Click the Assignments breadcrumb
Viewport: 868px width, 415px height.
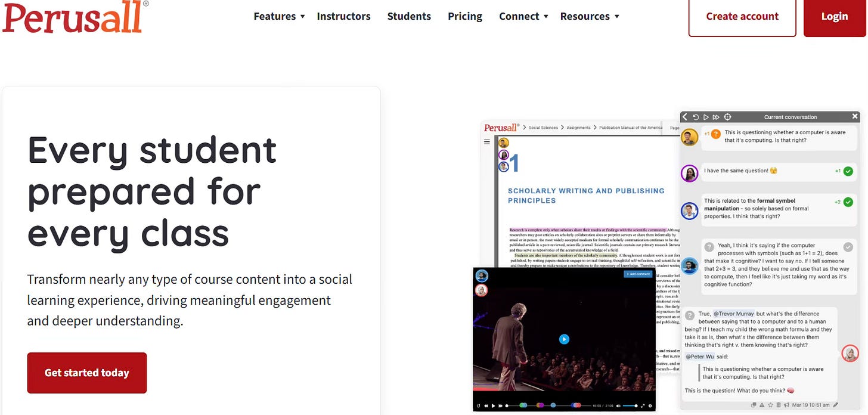tap(579, 128)
